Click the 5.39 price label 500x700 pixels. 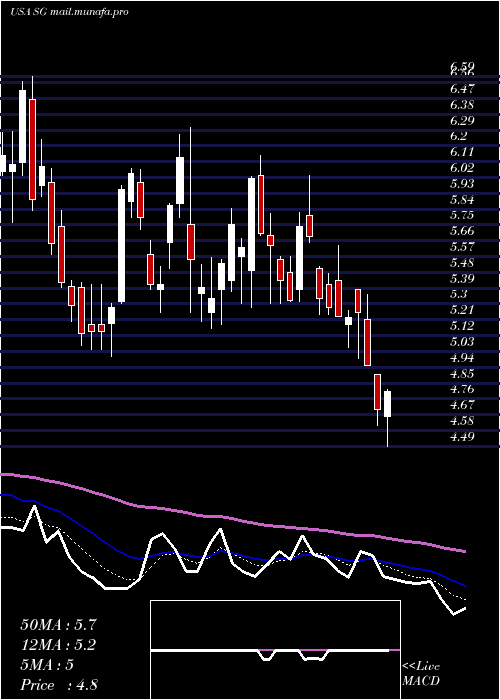click(x=462, y=279)
